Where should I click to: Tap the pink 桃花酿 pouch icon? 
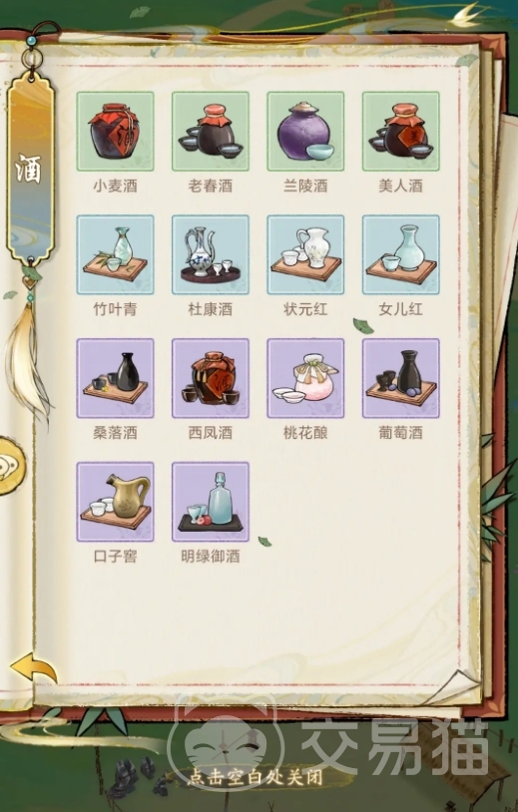(x=305, y=378)
